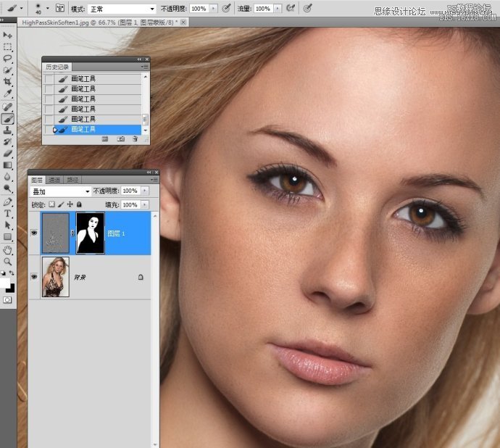Delete current state in History panel
Viewport: 500px width, 448px height.
[x=136, y=138]
